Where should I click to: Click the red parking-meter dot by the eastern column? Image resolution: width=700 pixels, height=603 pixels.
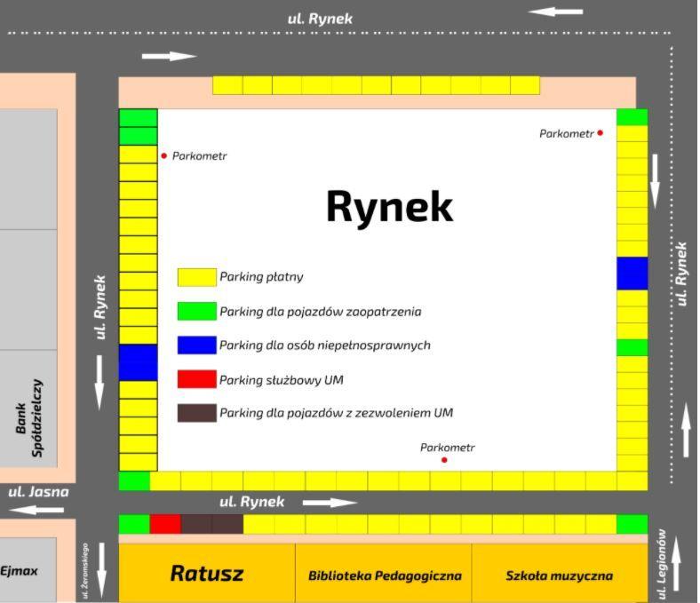(601, 133)
